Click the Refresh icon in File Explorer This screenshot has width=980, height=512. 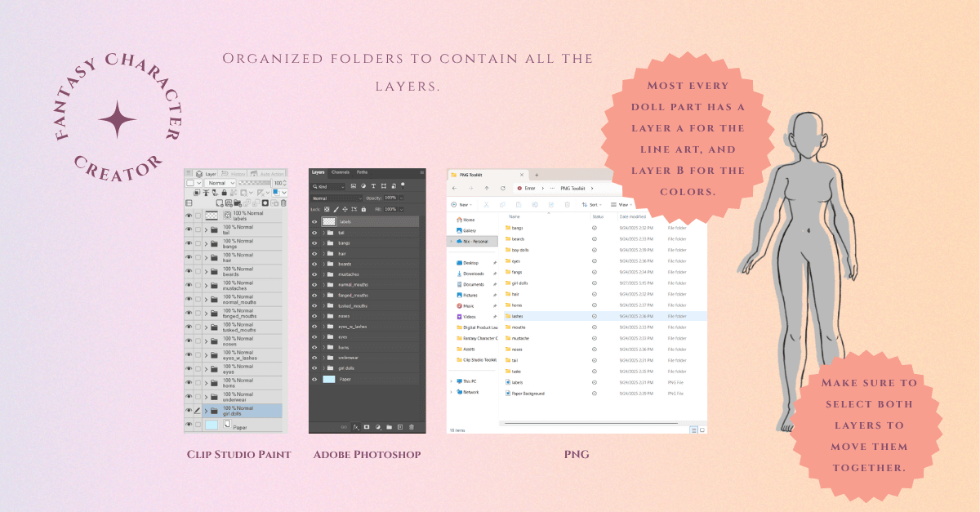coord(505,188)
